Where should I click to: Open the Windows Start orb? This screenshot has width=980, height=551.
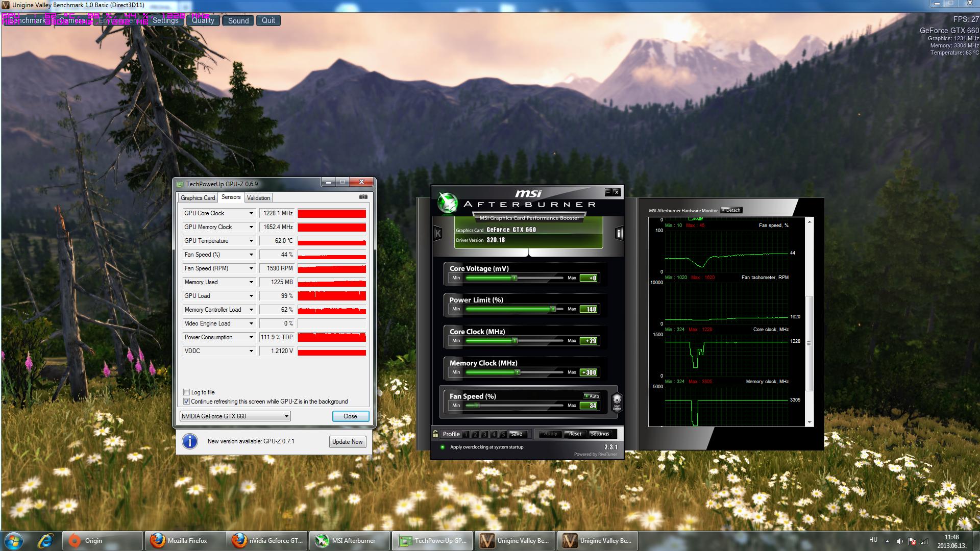point(13,540)
